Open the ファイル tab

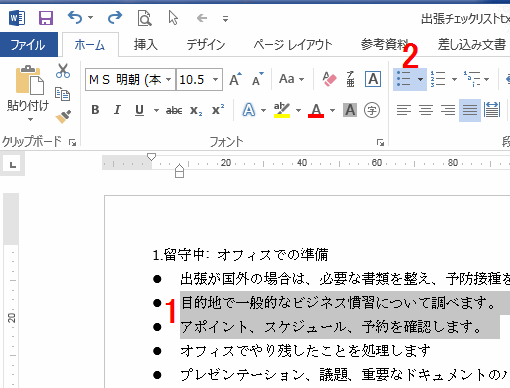pos(28,44)
